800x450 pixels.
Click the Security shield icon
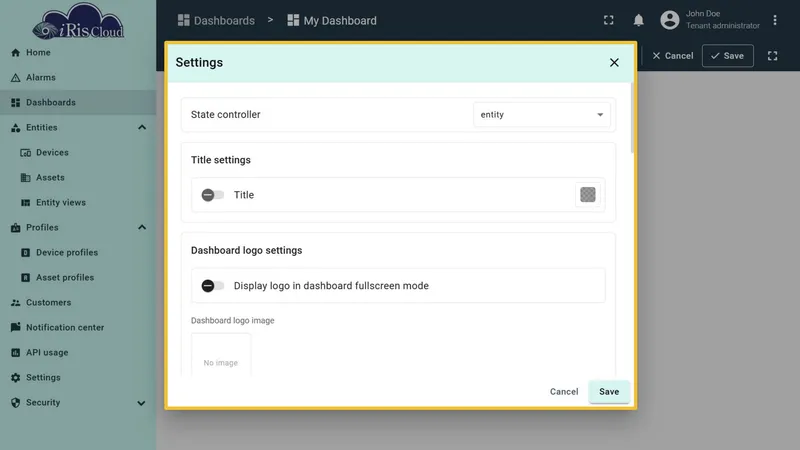point(15,403)
